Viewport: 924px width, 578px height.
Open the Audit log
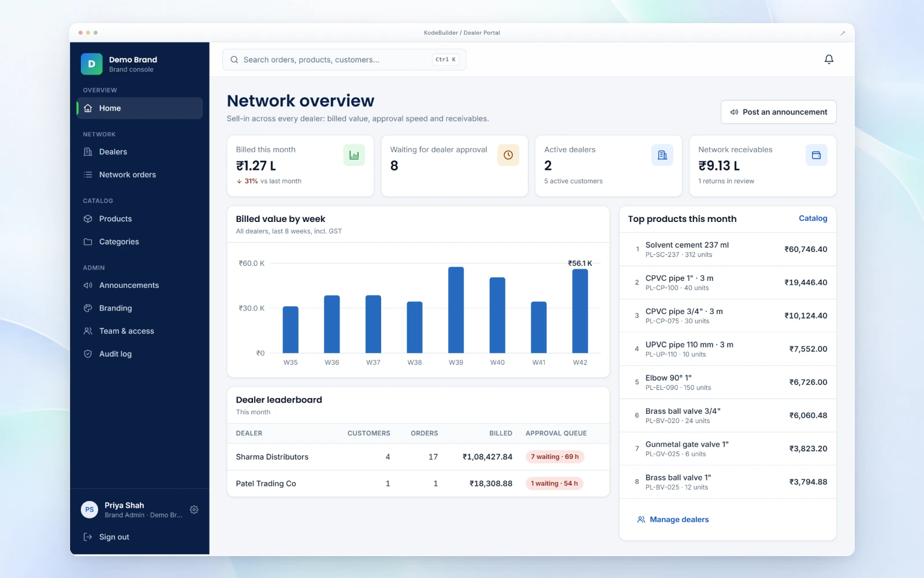tap(139, 354)
